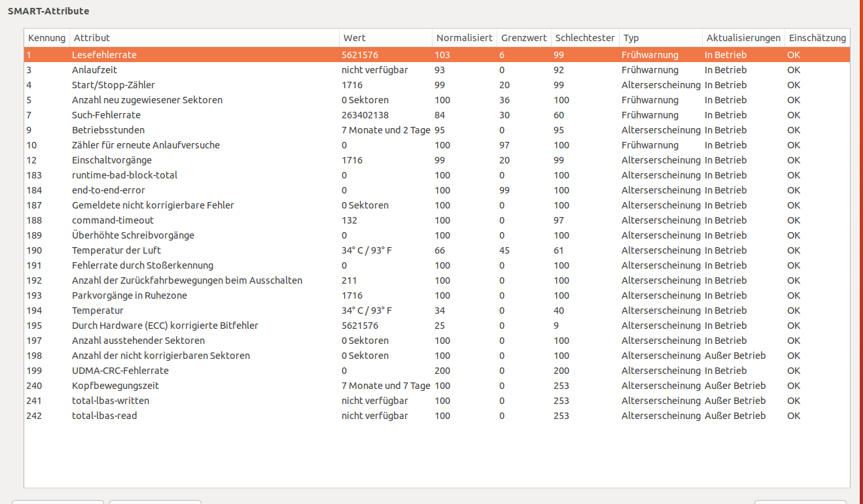Screen dimensions: 863x504
Task: Sort by Aktualisierungen column header
Action: pos(743,38)
